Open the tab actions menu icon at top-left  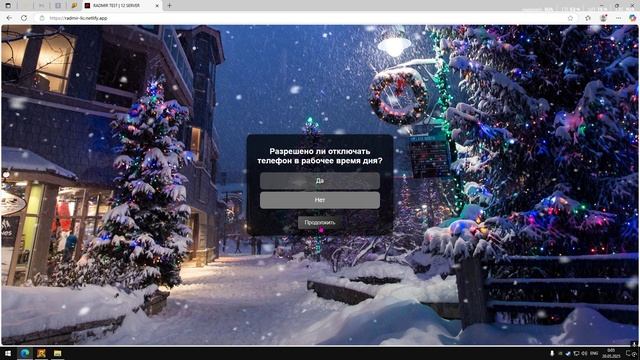point(8,6)
